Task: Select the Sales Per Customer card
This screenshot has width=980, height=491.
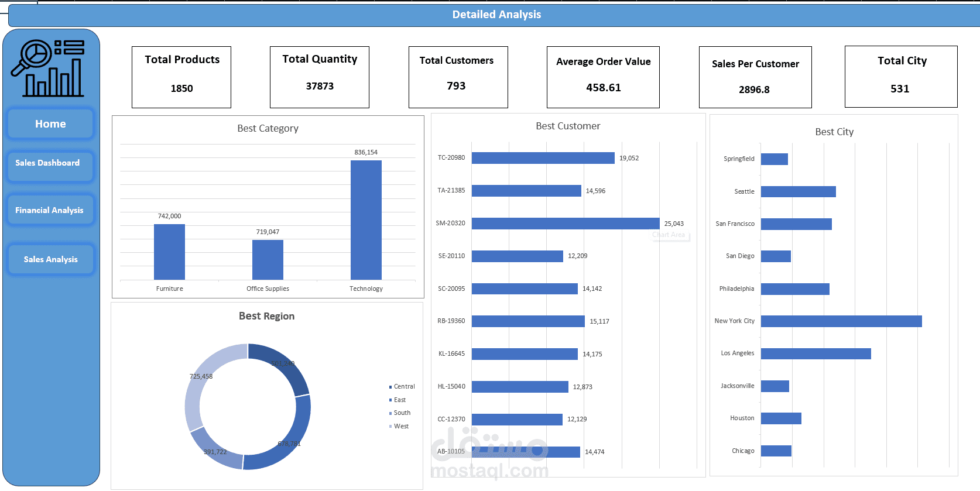Action: coord(755,77)
